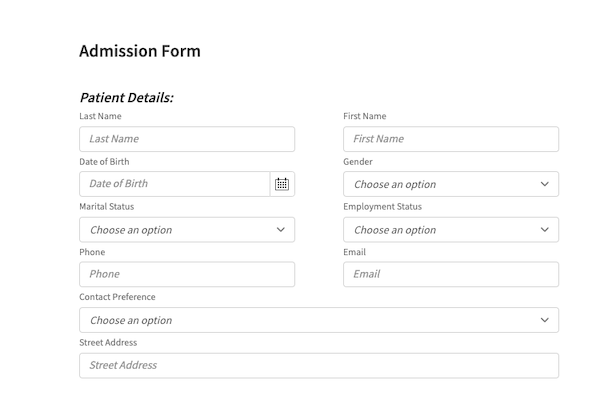Expand the Contact Preference selector
This screenshot has width=600, height=400.
coord(319,320)
